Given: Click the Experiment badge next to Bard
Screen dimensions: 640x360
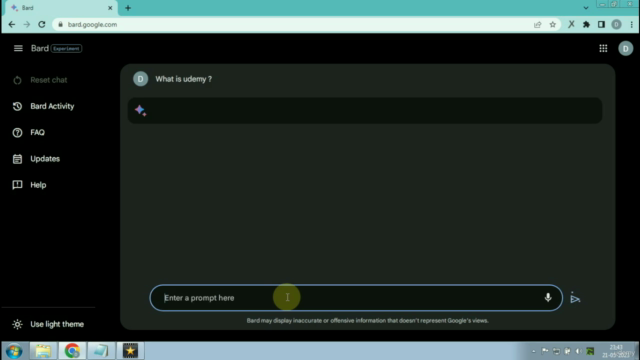Looking at the screenshot, I should [x=67, y=49].
